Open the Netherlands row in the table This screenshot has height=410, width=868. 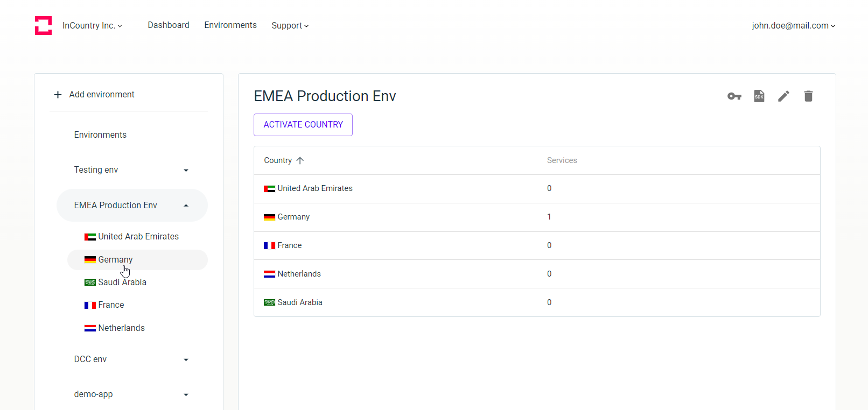(299, 274)
